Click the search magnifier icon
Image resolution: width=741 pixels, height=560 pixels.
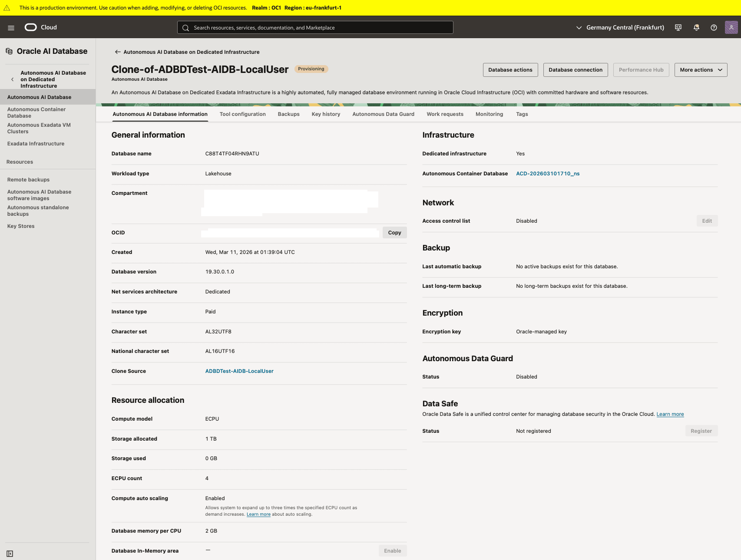coord(185,28)
